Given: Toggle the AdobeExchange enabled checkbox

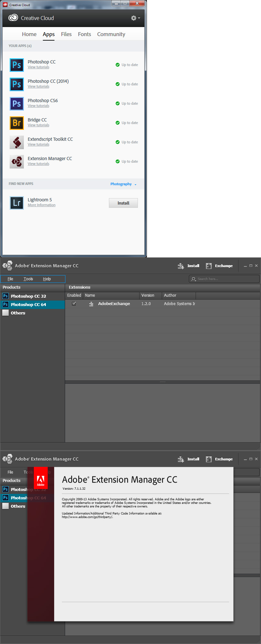Looking at the screenshot, I should (x=74, y=303).
